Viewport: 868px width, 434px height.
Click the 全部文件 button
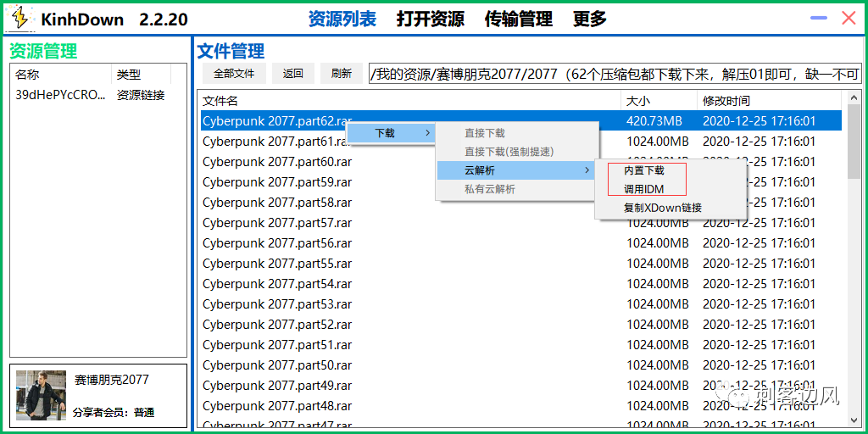(x=234, y=73)
